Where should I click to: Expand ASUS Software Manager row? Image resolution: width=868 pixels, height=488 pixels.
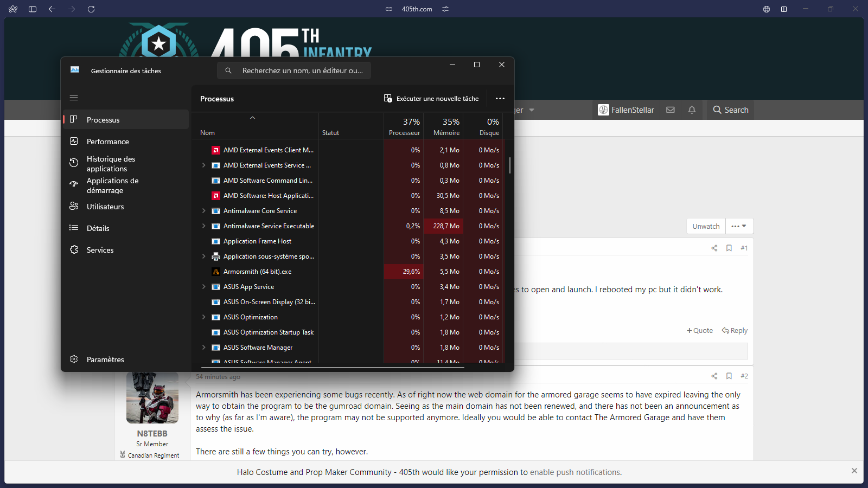coord(203,348)
